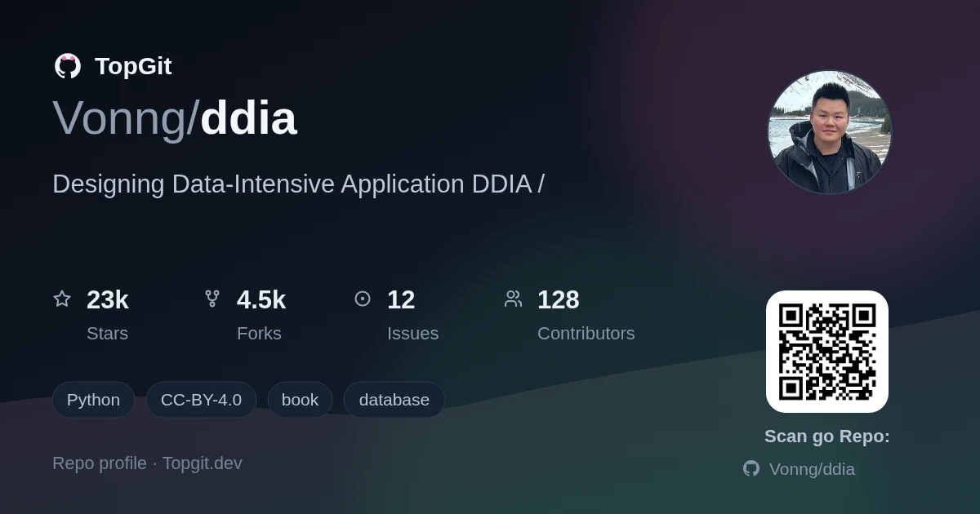Viewport: 980px width, 514px height.
Task: Click the Repo profile · Topgit.dev footer
Action: [x=147, y=463]
